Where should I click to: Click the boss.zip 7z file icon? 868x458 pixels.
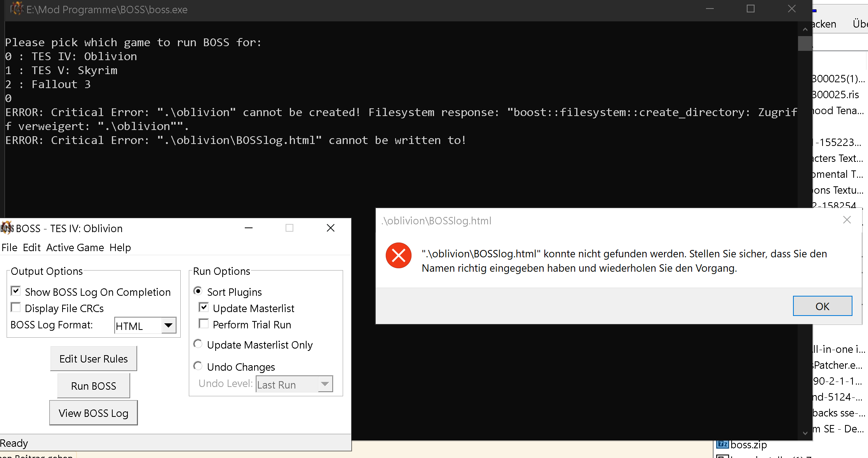pyautogui.click(x=722, y=444)
